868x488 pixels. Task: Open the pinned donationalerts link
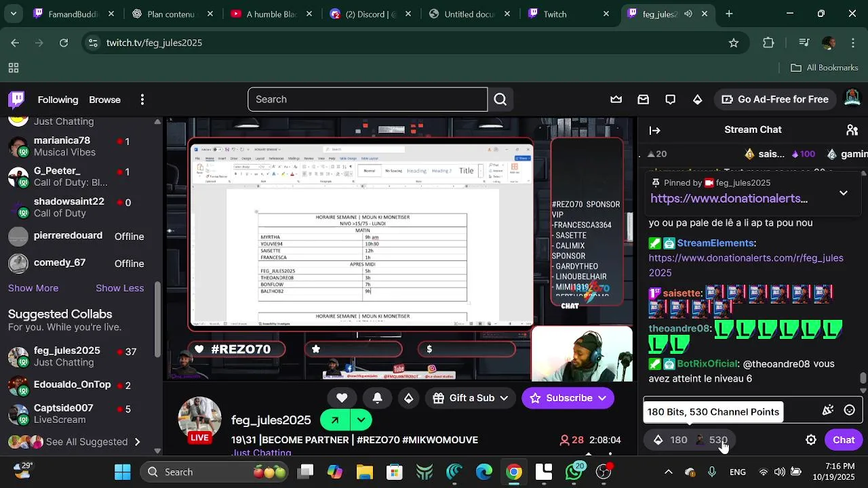729,199
